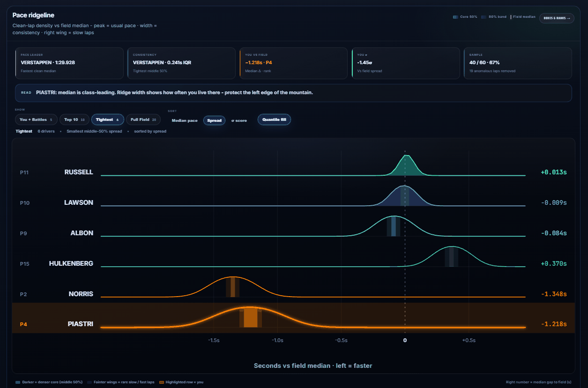
Task: Open the You vs Field card
Action: click(293, 63)
